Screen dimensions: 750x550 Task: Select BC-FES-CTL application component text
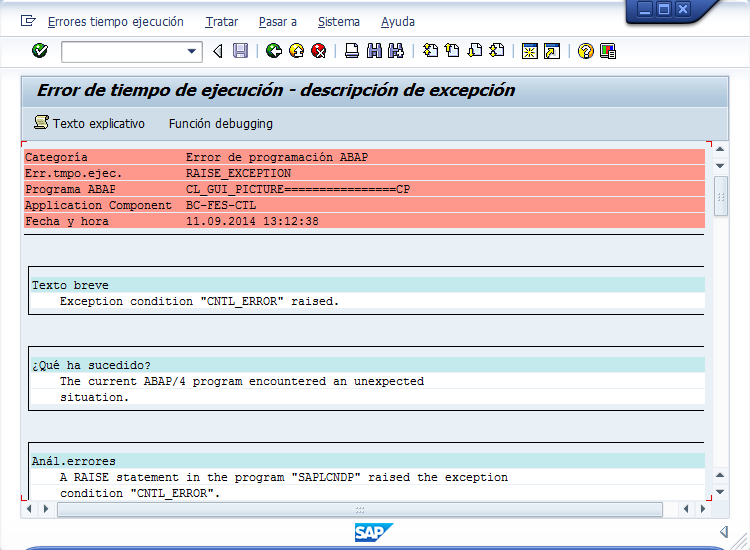221,205
